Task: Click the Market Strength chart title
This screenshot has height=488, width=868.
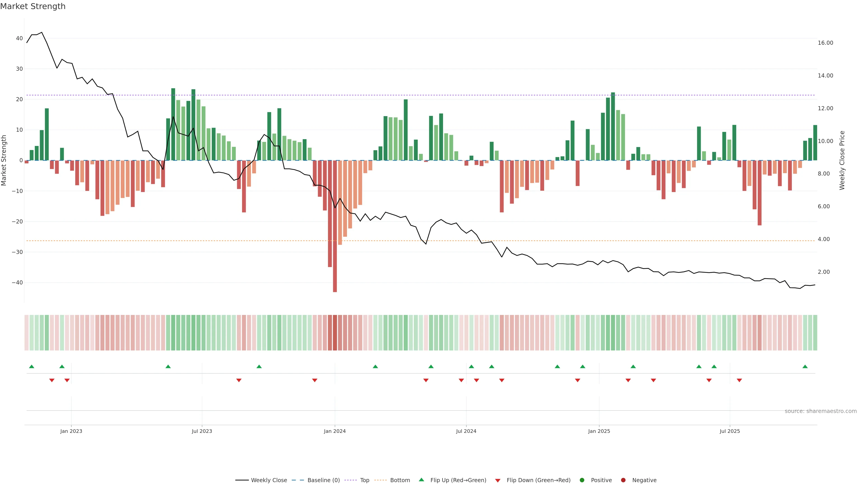Action: [33, 6]
